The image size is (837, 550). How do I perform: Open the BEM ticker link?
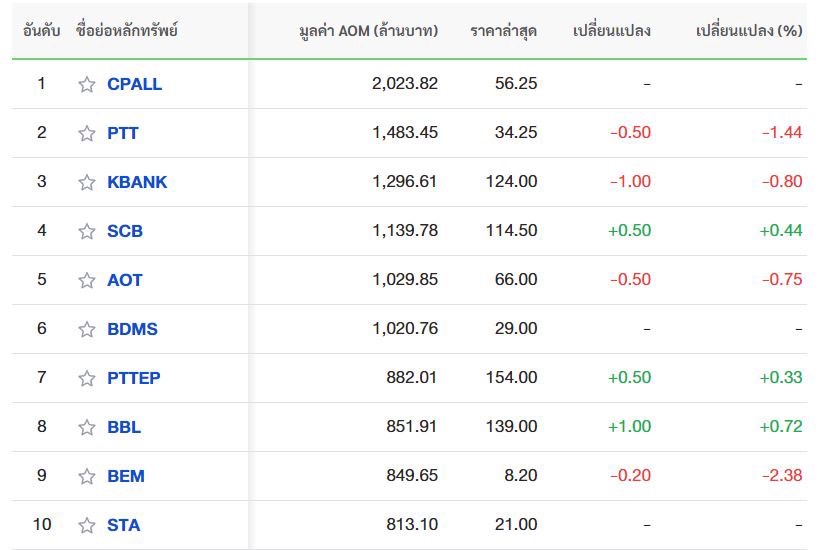coord(126,476)
